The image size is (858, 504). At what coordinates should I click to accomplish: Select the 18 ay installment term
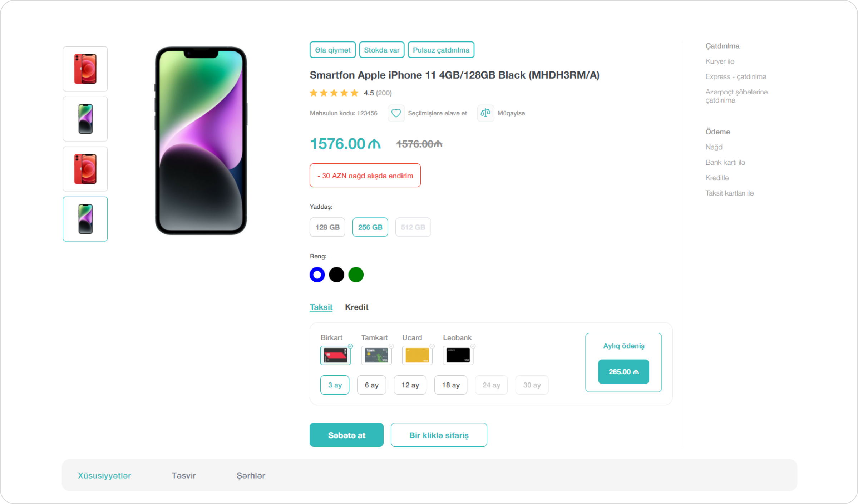[x=450, y=385]
